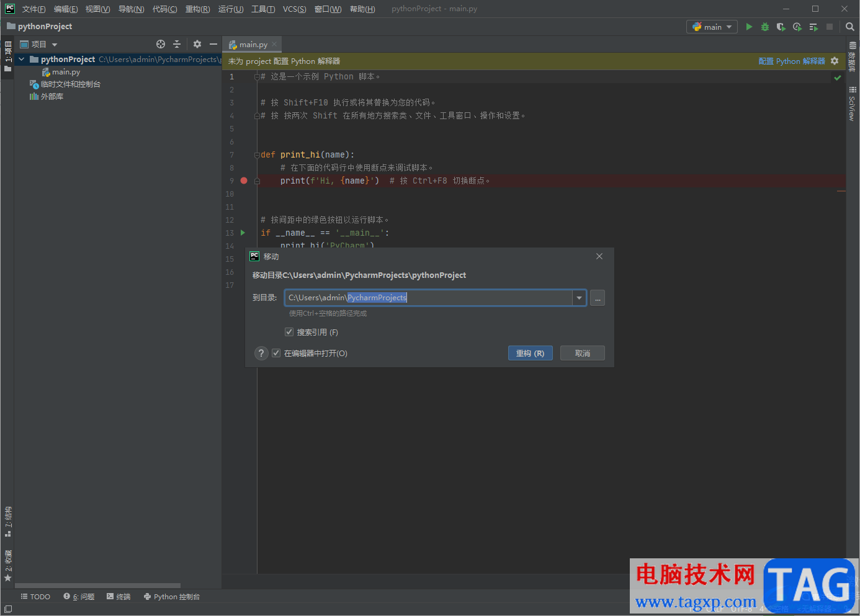Click the locate file target icon
The height and width of the screenshot is (616, 860).
click(161, 44)
